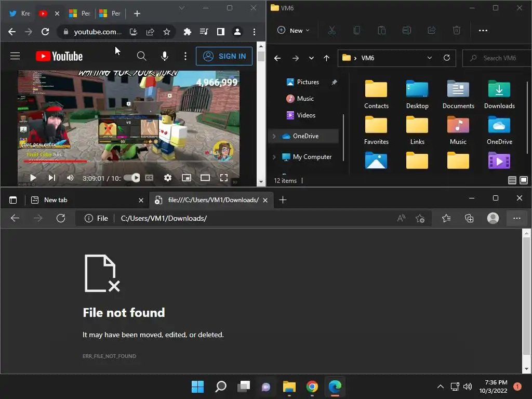Screen dimensions: 532x399
Task: Open Chrome tab search chevron
Action: tap(182, 8)
